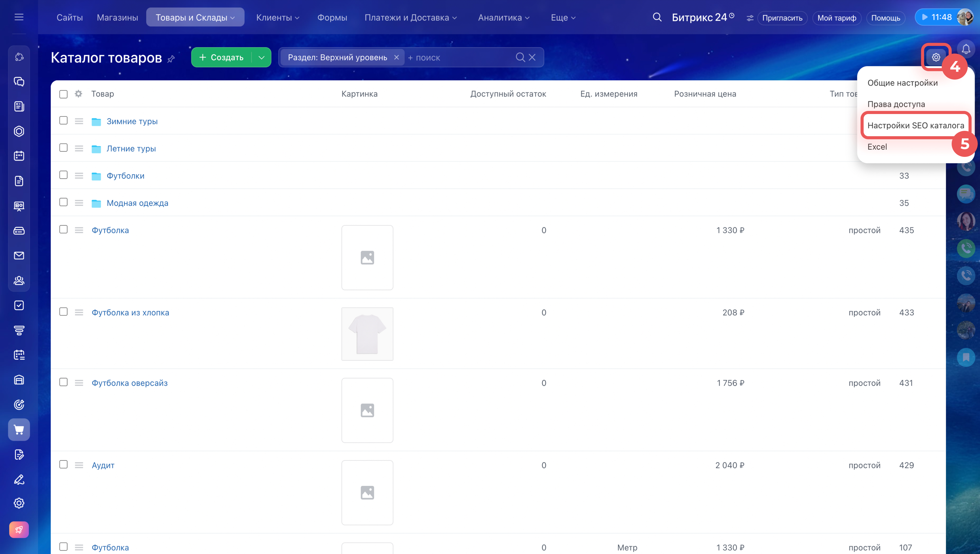Expand the Клиенты menu dropdown

click(277, 18)
